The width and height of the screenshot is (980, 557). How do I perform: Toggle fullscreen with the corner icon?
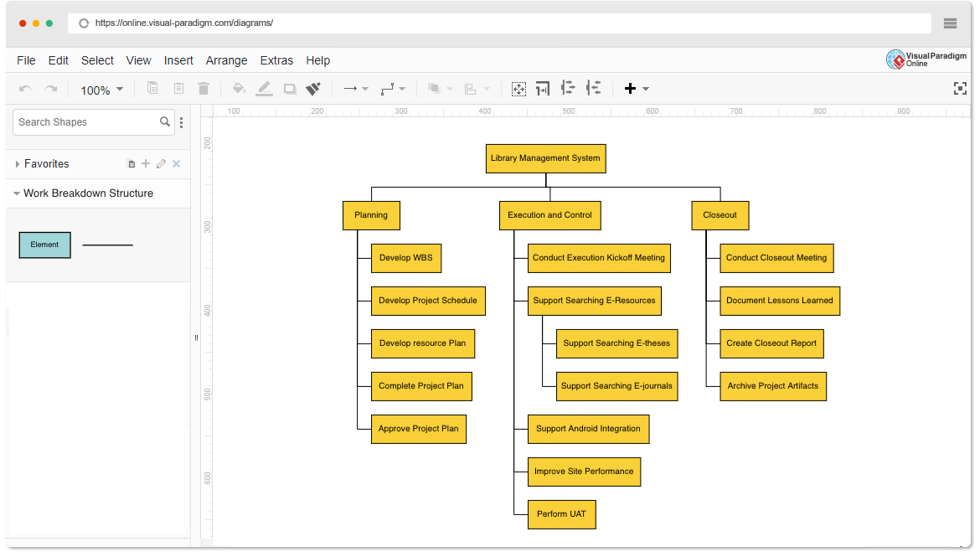coord(960,89)
